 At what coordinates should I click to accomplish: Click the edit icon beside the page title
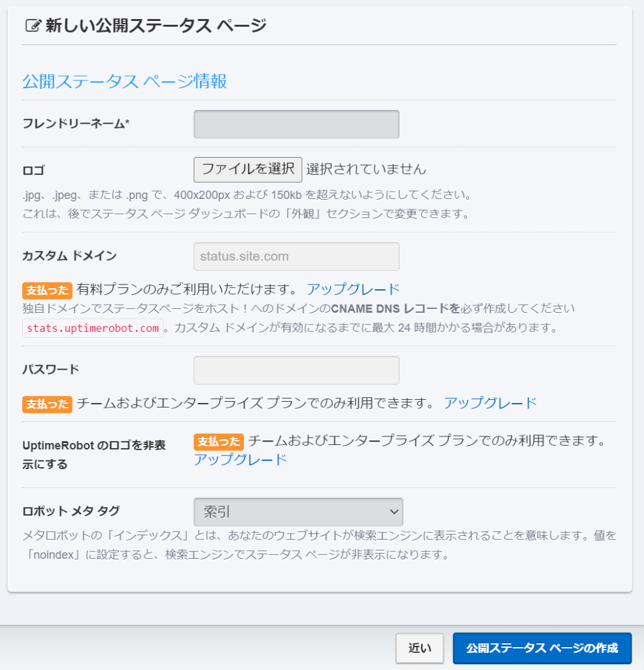[32, 26]
